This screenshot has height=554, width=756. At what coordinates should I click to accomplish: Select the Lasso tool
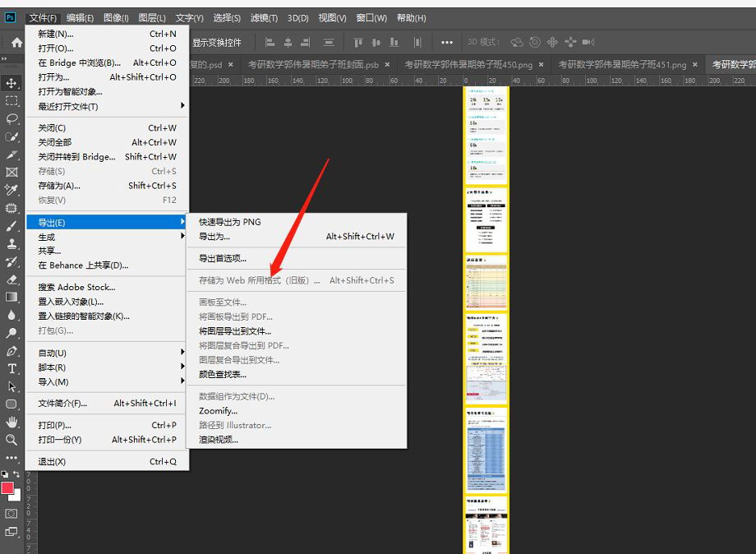point(12,118)
